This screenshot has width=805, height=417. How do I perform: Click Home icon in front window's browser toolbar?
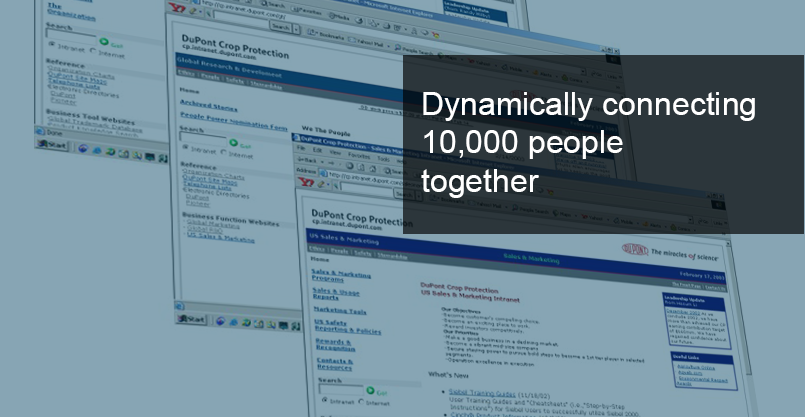[x=372, y=168]
